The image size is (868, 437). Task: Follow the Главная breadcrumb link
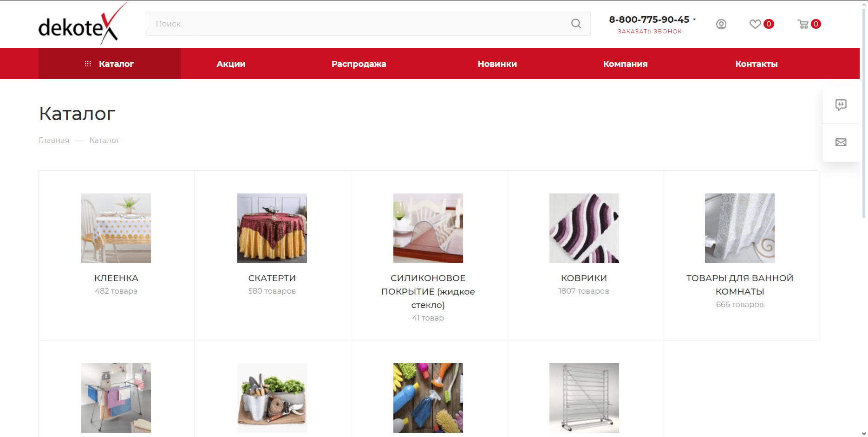[x=54, y=140]
